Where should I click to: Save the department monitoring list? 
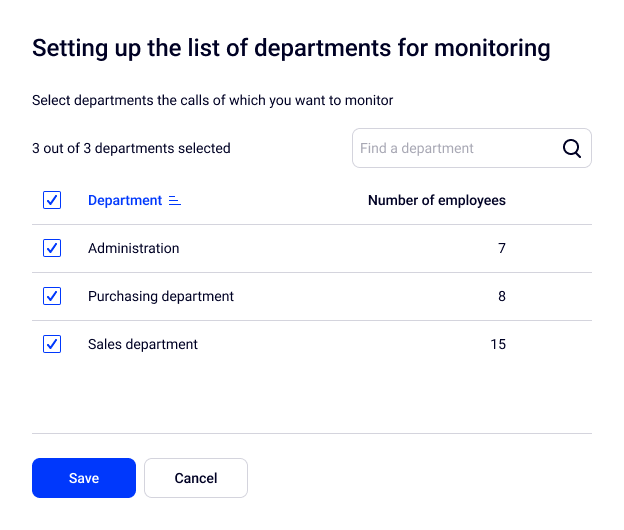(x=84, y=478)
